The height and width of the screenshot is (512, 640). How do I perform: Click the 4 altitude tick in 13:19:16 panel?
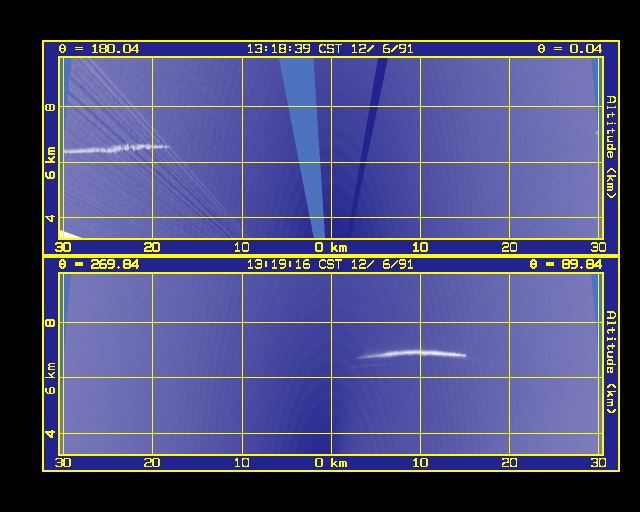50,433
